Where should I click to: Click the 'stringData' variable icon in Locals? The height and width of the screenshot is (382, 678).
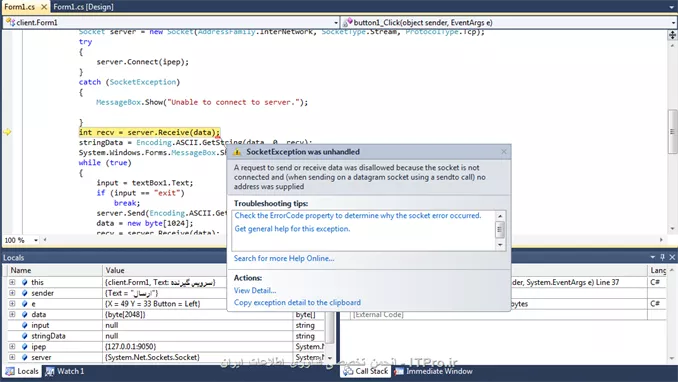click(25, 336)
